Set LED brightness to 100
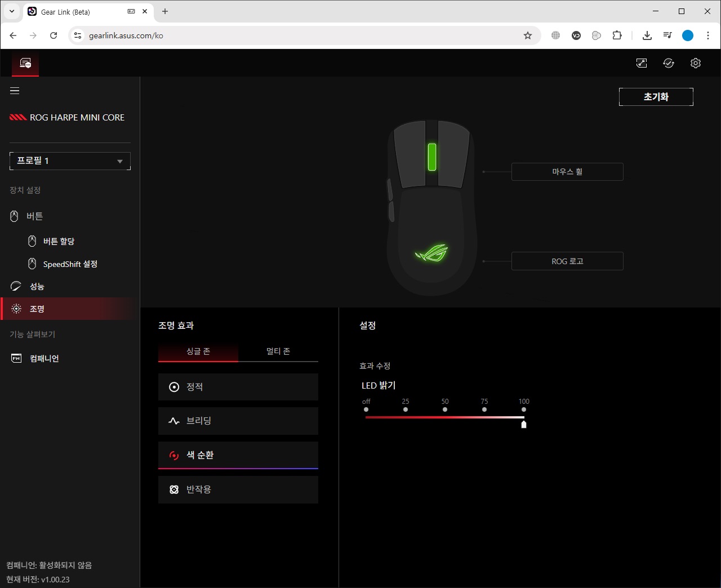Image resolution: width=721 pixels, height=588 pixels. point(524,409)
